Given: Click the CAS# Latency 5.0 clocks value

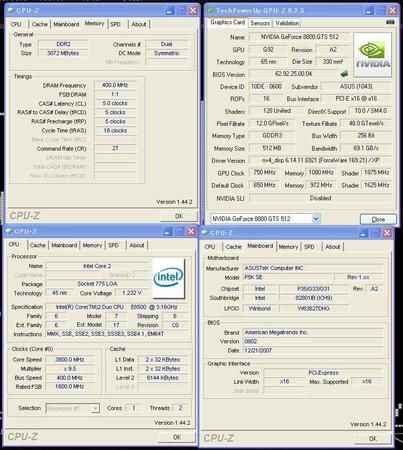Looking at the screenshot, I should click(115, 104).
